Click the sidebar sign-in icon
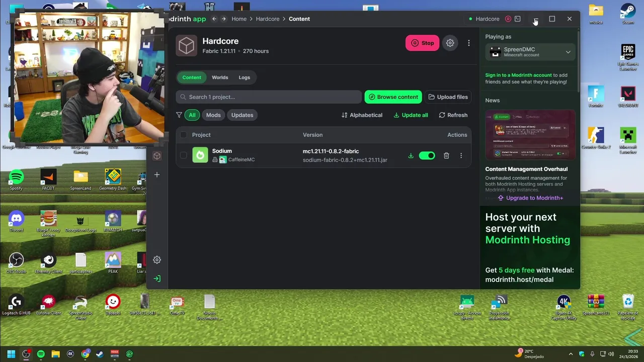Viewport: 644px width, 362px height. (x=157, y=279)
